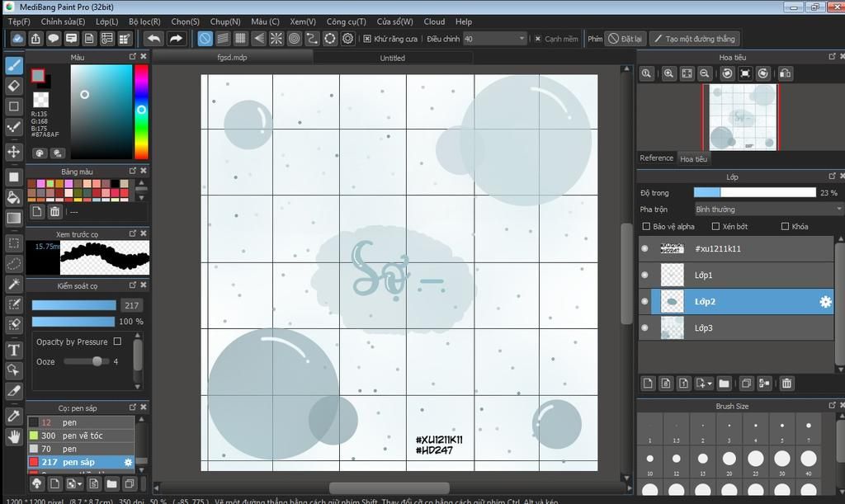Select the Eyedropper tool

14,416
